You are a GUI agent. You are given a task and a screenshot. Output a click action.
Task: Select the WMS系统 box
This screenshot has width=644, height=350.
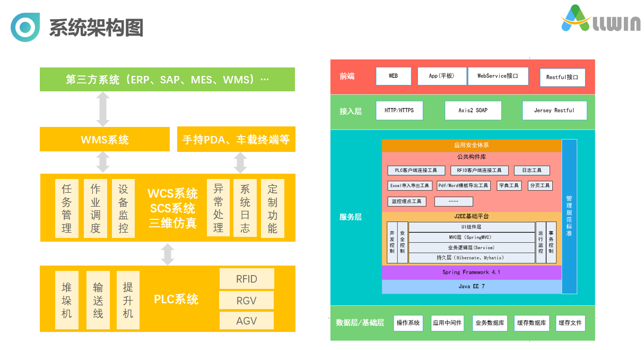(x=105, y=139)
